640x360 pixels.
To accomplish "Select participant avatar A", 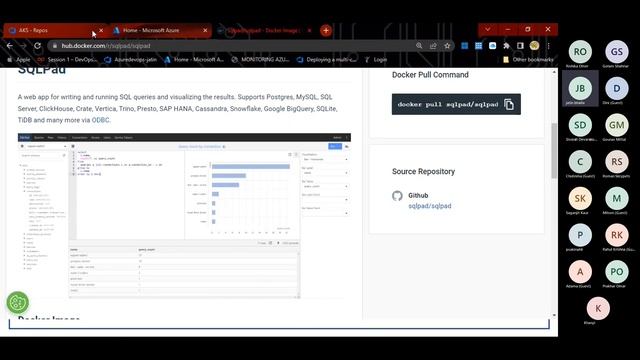I will pyautogui.click(x=580, y=272).
